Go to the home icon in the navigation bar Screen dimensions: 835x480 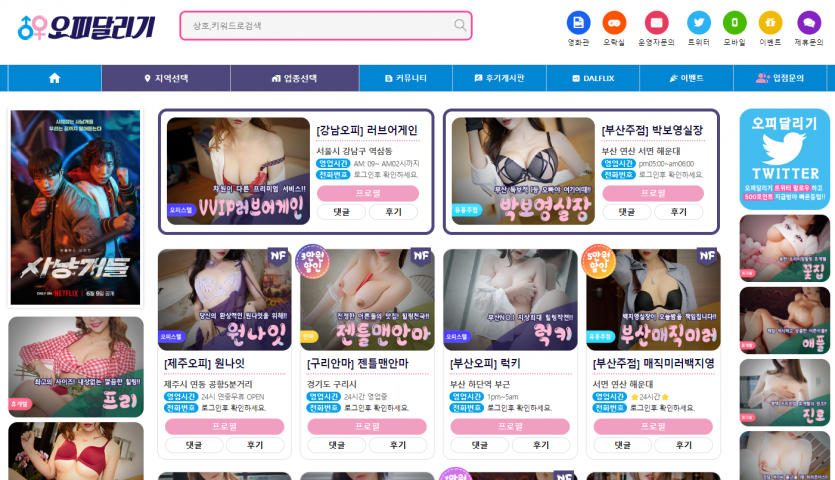tap(54, 78)
